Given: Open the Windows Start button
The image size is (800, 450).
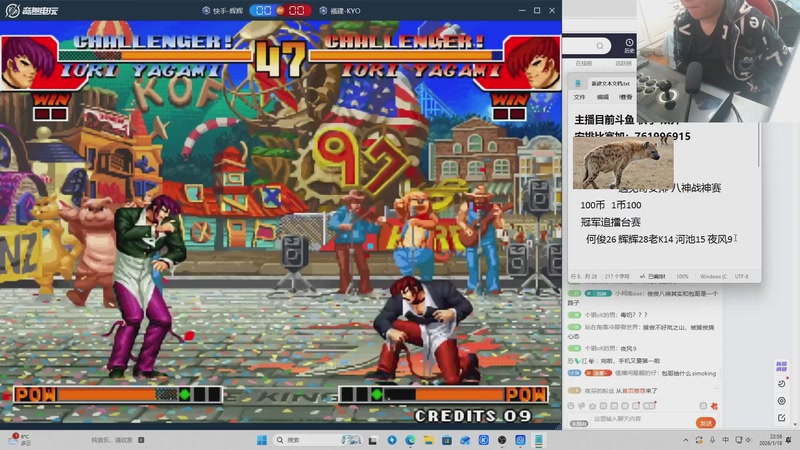Looking at the screenshot, I should (x=262, y=440).
